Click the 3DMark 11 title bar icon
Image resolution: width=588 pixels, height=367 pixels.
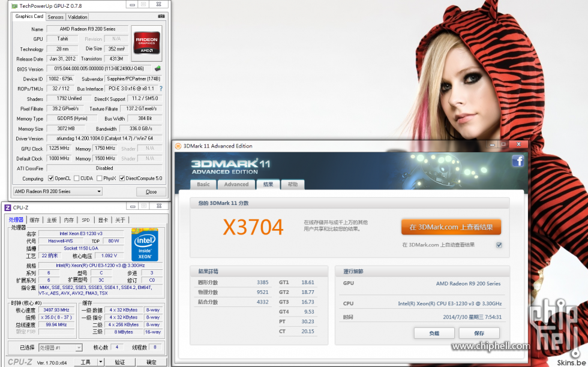click(x=178, y=146)
